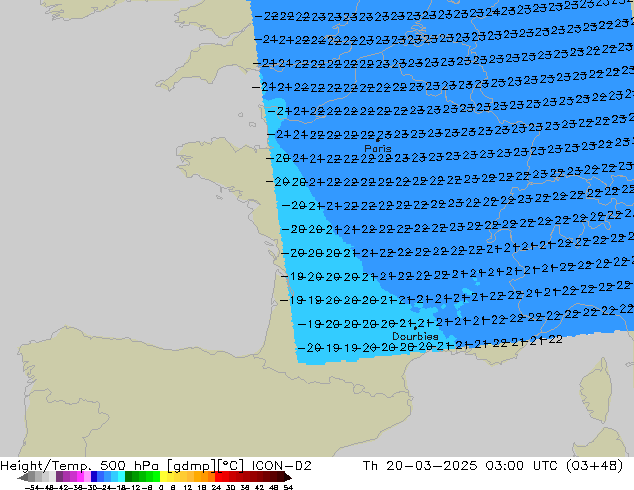Click the '-54' legend scale value
This screenshot has width=634, height=490.
click(32, 488)
